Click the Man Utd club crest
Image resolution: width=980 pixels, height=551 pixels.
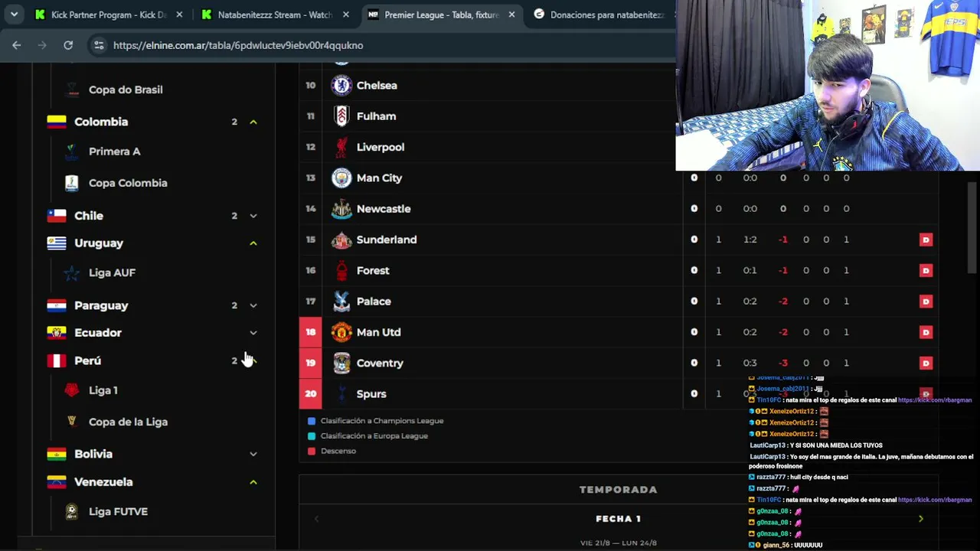341,332
